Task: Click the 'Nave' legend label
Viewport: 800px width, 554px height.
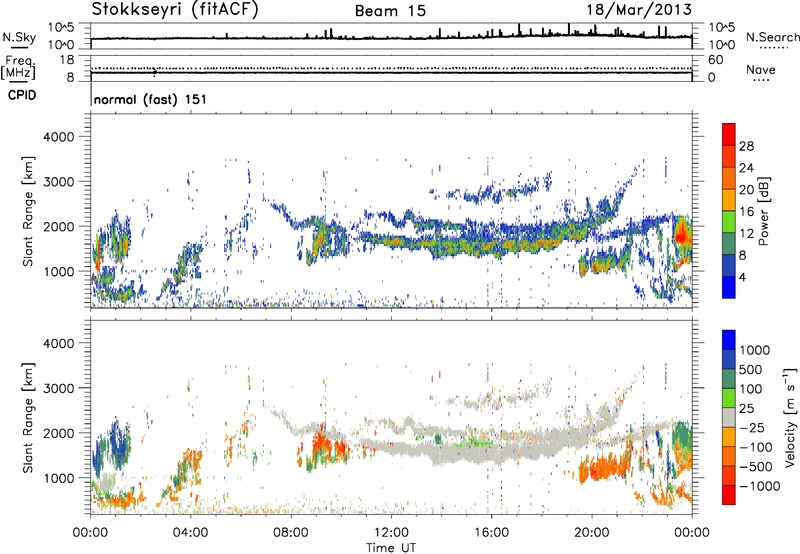Action: pyautogui.click(x=761, y=70)
